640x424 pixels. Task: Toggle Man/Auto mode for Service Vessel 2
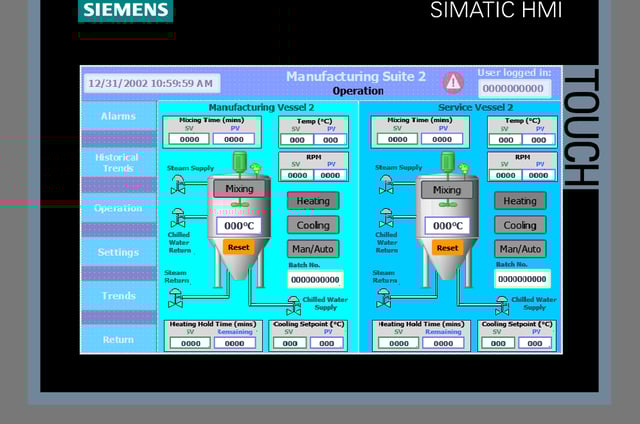(520, 249)
